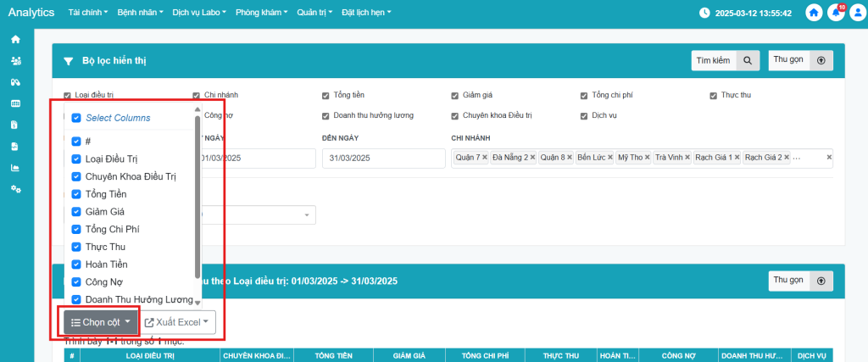Open the patients group icon in the sidebar
Viewport: 868px width, 362px height.
tap(15, 61)
